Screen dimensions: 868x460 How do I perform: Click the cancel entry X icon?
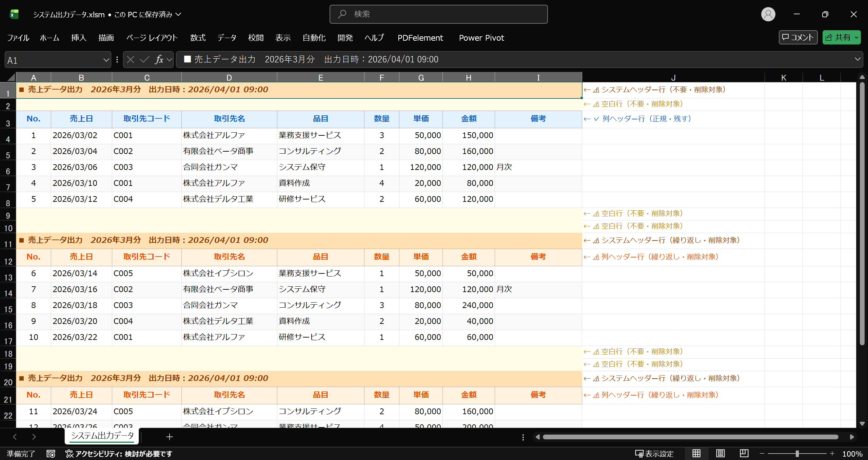[x=131, y=60]
